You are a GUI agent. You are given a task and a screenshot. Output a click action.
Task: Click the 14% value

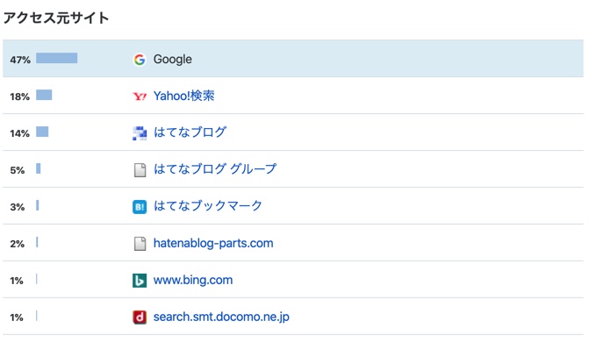pyautogui.click(x=19, y=133)
